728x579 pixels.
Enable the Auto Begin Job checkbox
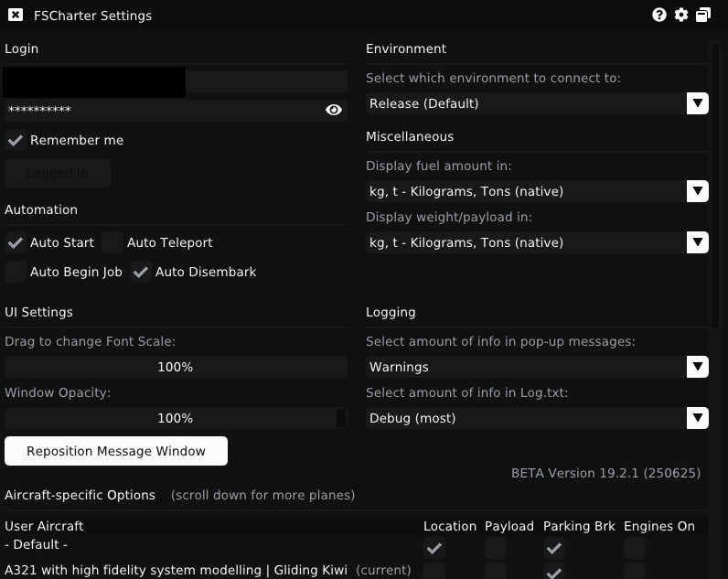[16, 272]
